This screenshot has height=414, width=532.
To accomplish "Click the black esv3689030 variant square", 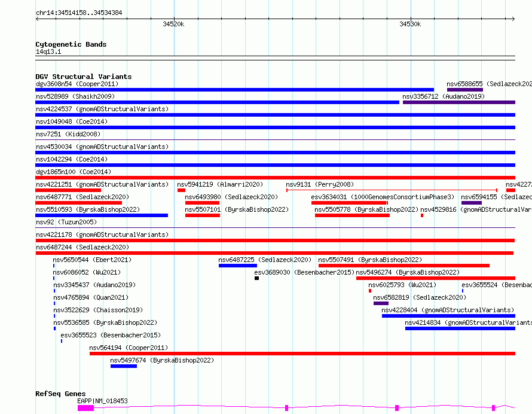I will 257,278.
